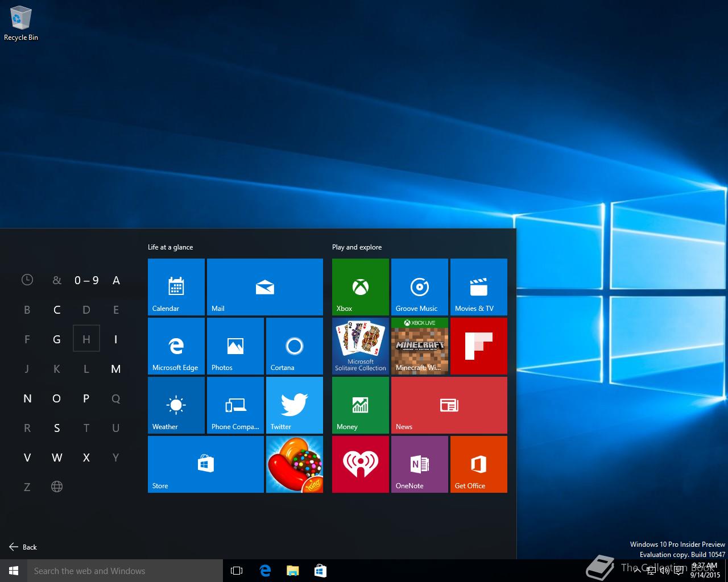The width and height of the screenshot is (728, 582).
Task: Jump to apps starting with G
Action: 57,339
